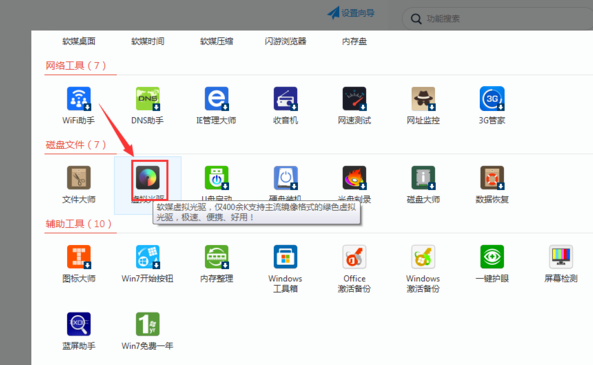The width and height of the screenshot is (593, 365).
Task: Open Office激活备份 icon
Action: (354, 256)
